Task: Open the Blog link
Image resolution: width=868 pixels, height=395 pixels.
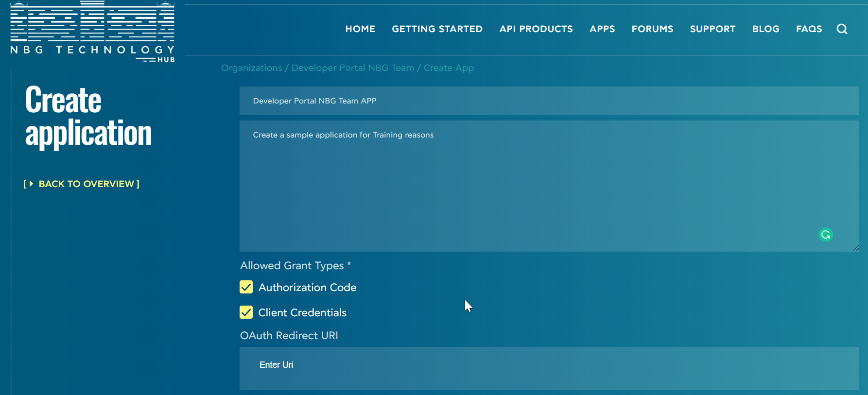Action: (765, 29)
